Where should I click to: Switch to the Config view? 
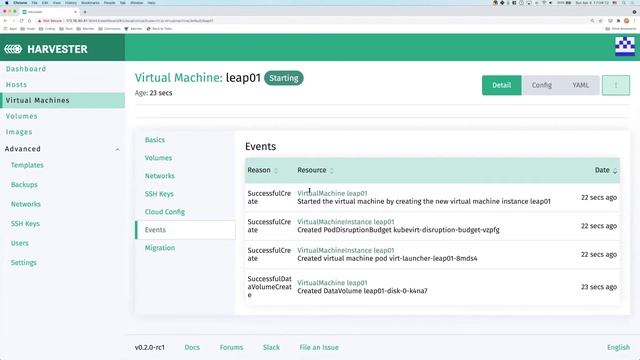pos(542,85)
